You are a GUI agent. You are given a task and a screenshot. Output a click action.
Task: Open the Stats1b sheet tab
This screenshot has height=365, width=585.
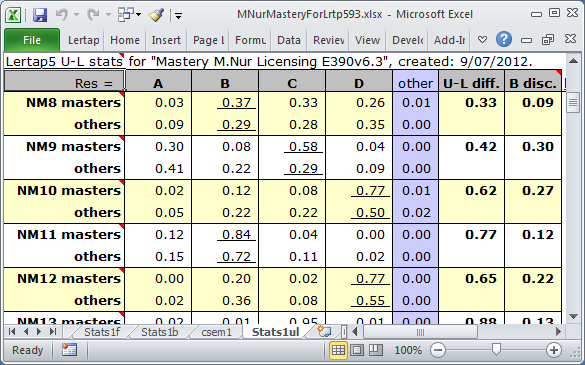tap(159, 332)
